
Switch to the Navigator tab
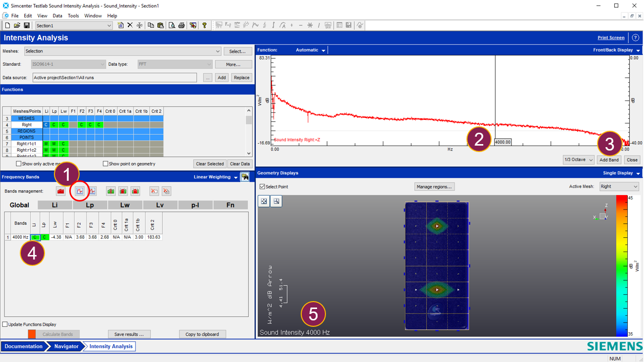66,347
